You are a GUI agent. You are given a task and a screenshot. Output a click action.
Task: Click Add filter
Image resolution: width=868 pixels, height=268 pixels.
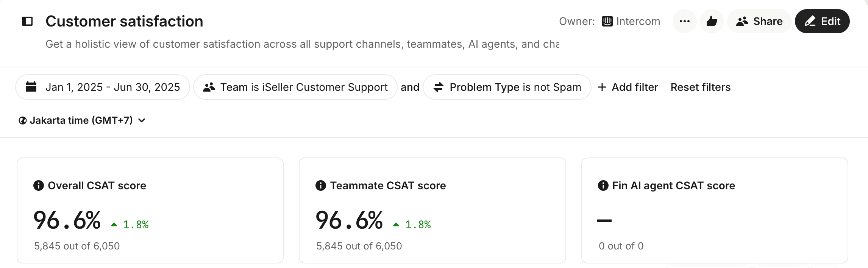628,87
